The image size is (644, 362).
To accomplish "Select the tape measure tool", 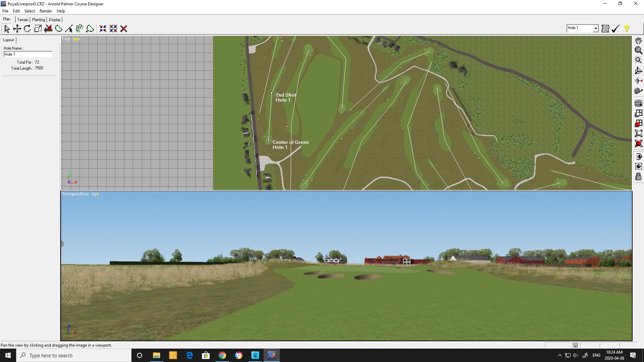I will pos(638,91).
